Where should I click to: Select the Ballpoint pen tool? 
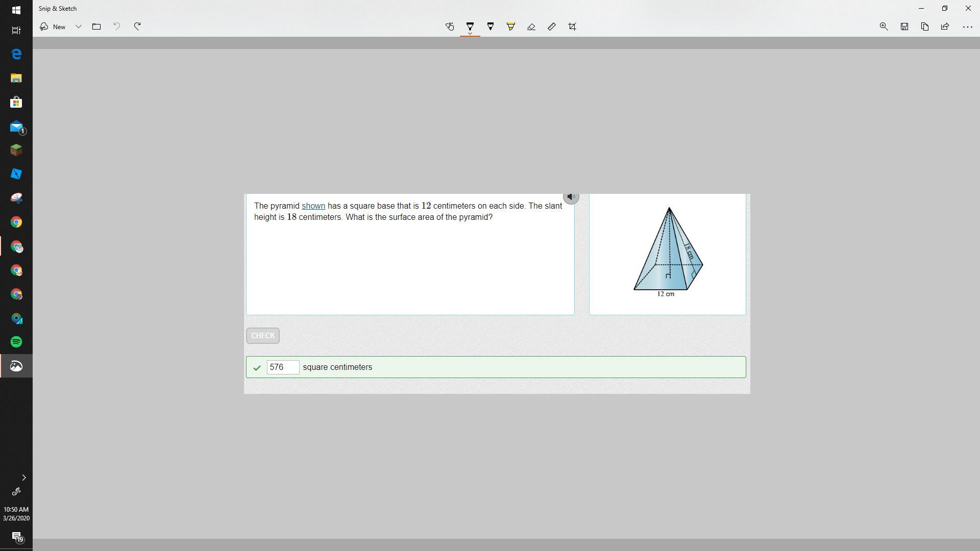coord(470,27)
